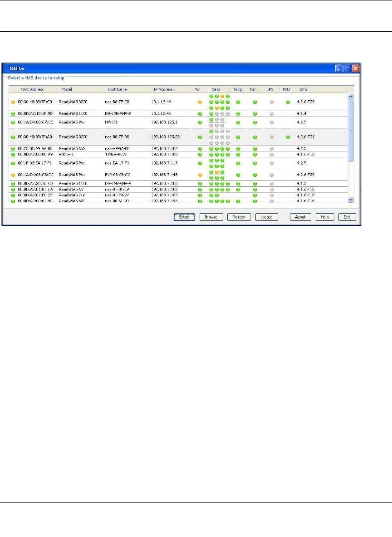Select the ReadyNAS Duo model cell
The image size is (392, 537).
72,195
